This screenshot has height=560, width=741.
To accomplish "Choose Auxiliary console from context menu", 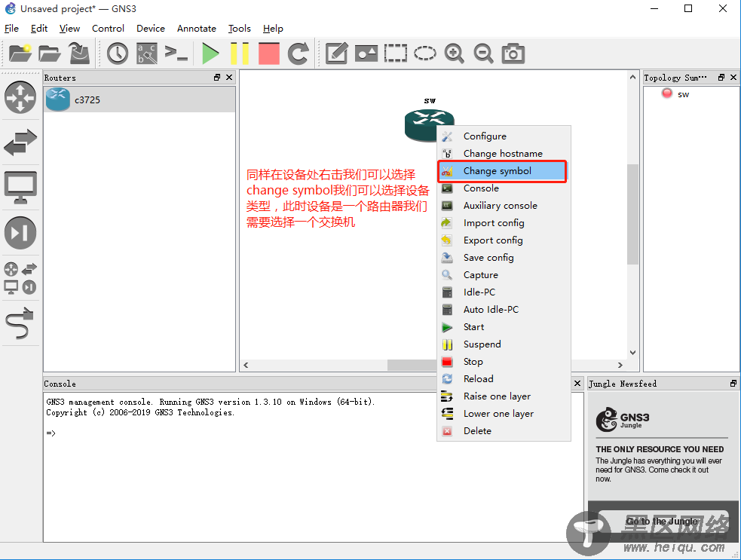I will tap(504, 206).
